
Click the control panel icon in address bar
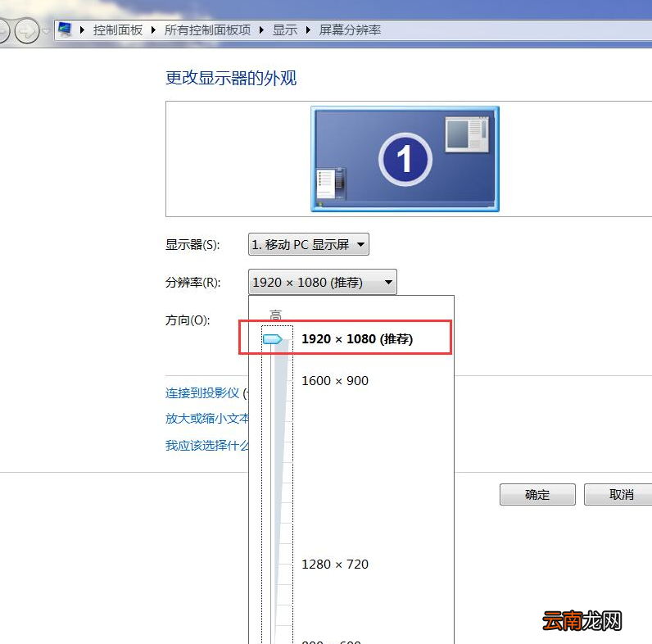[x=65, y=29]
